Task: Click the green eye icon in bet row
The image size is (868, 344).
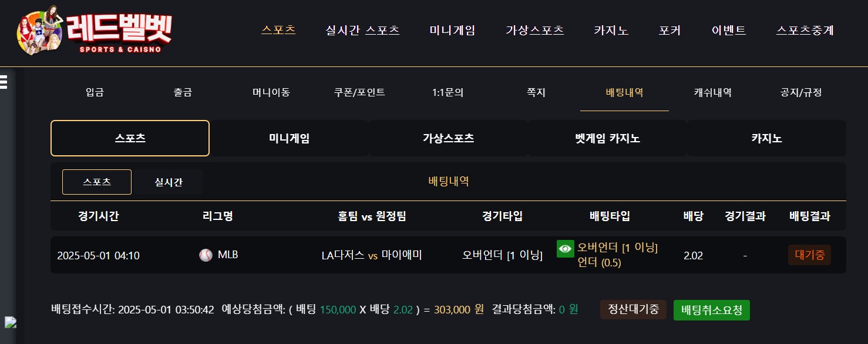Action: click(566, 249)
